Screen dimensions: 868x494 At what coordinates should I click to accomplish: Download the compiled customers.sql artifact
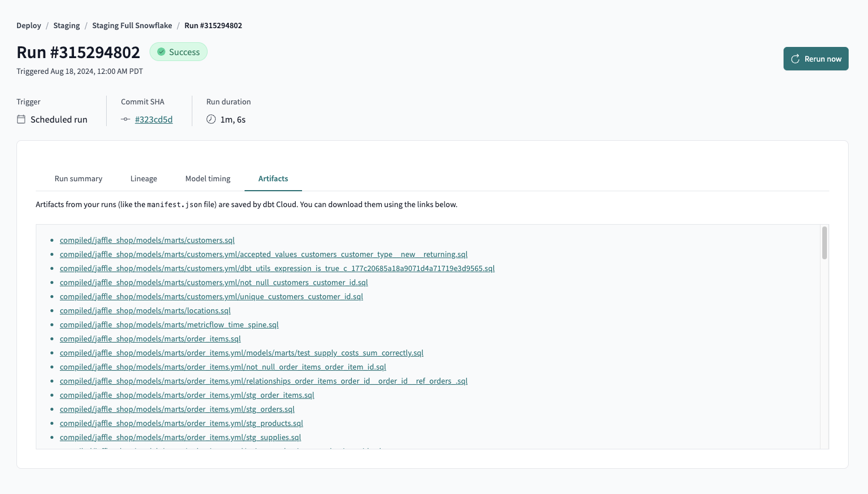point(147,240)
